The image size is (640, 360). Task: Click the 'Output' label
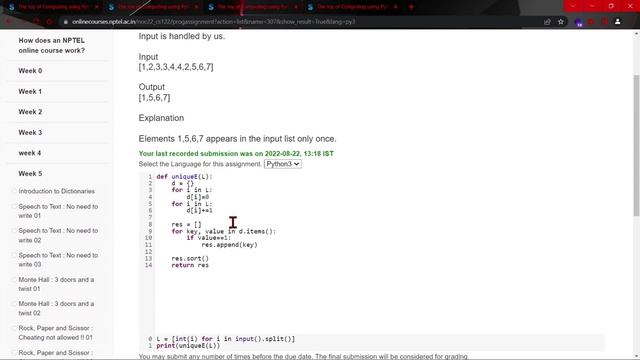click(x=151, y=87)
